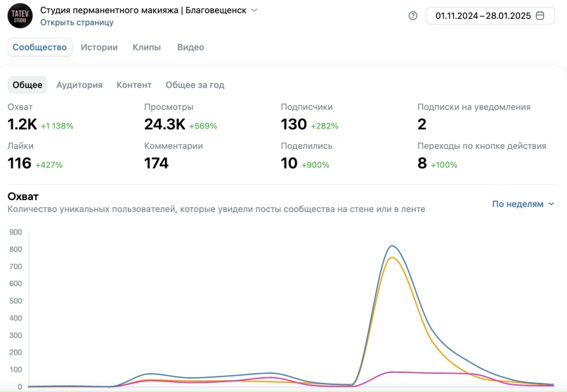Click the 'Подписчики' value 130
This screenshot has width=567, height=392.
click(x=294, y=124)
